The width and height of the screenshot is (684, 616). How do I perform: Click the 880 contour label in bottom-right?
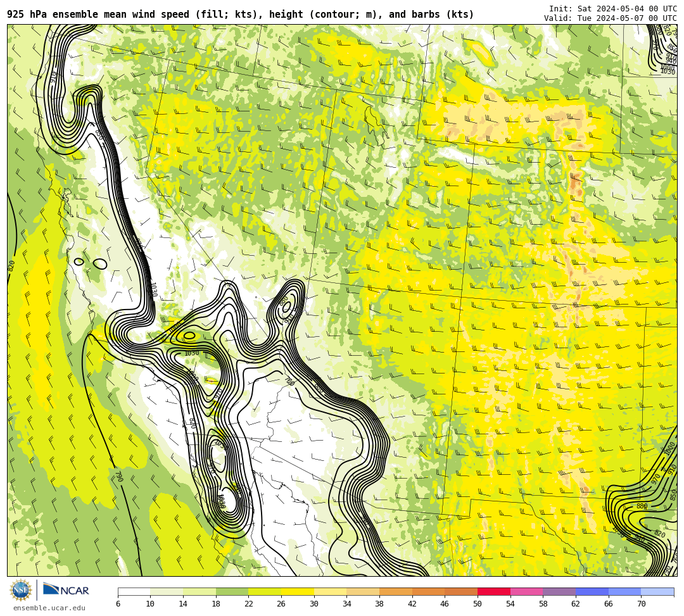642,506
